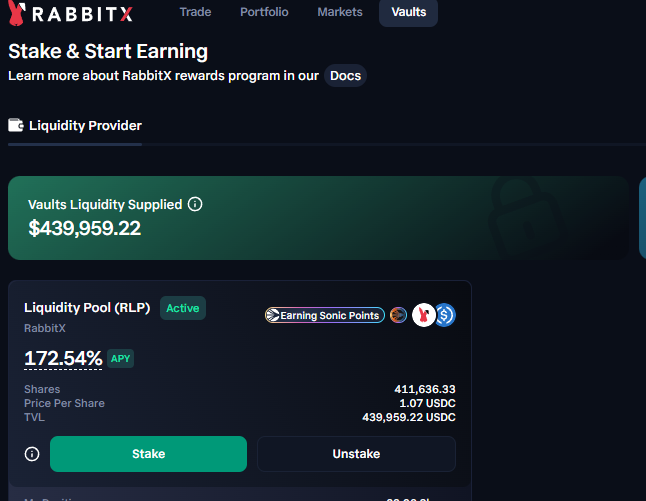This screenshot has height=501, width=646.
Task: Select the Vaults tab
Action: click(x=408, y=12)
